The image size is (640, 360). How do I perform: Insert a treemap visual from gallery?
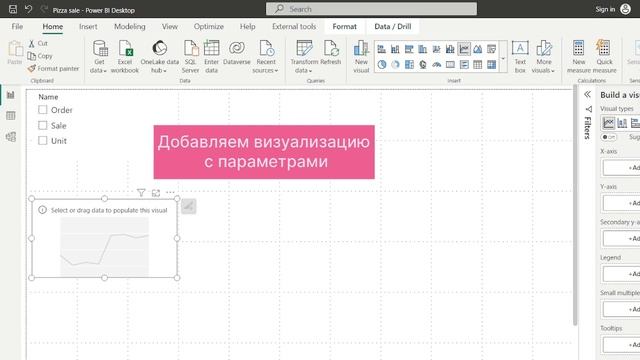pos(409,64)
